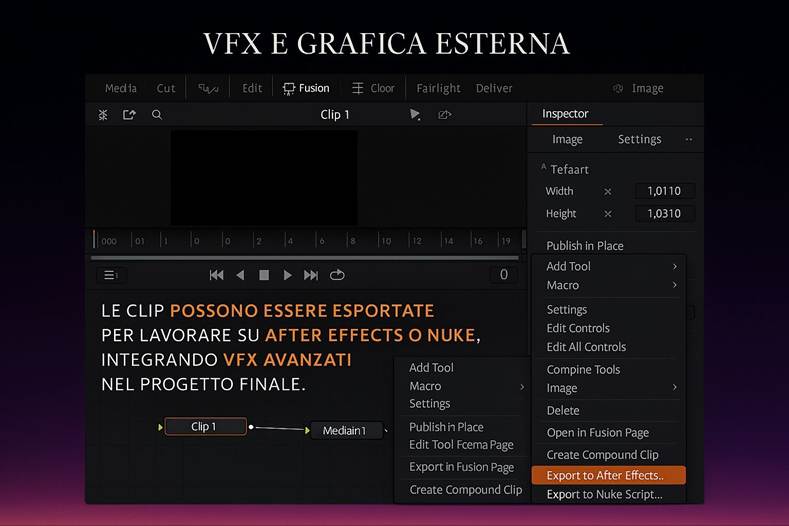The image size is (789, 526).
Task: Switch to the Fusion page tab
Action: pyautogui.click(x=306, y=88)
